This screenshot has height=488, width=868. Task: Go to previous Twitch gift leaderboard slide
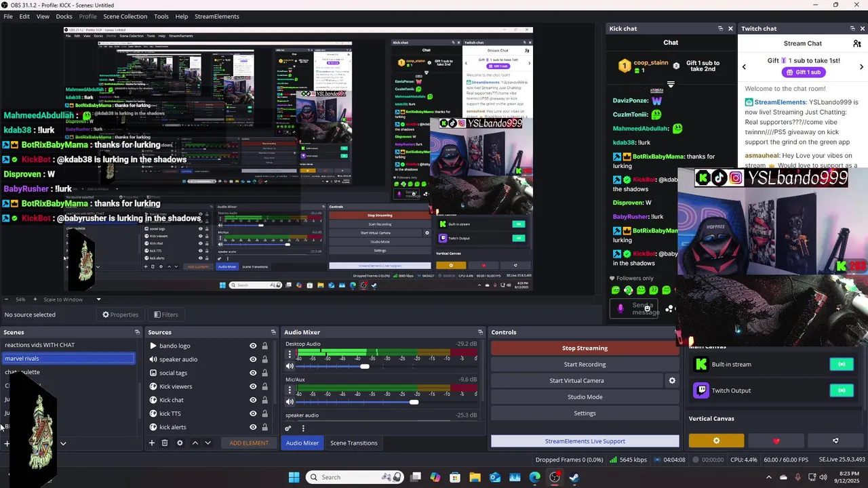(x=744, y=66)
